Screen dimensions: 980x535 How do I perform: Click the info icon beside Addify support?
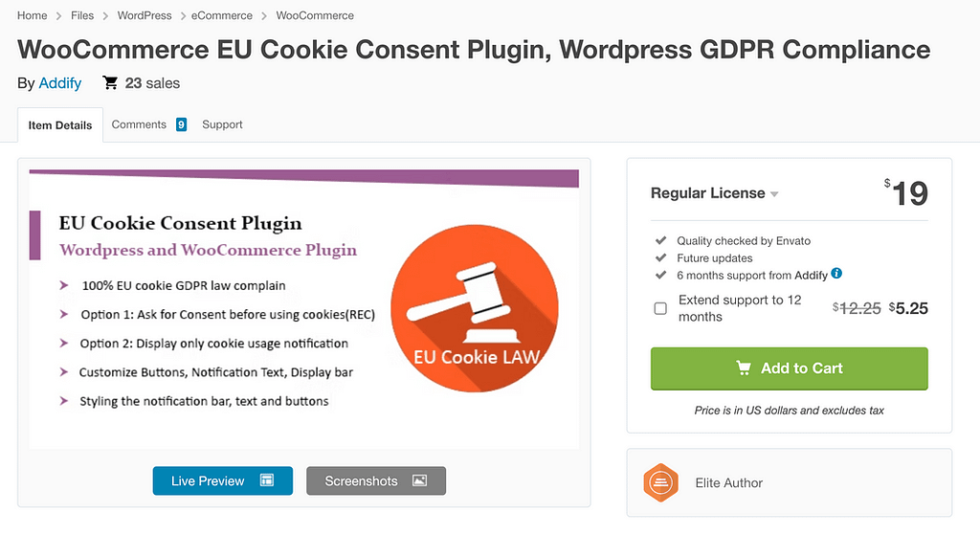click(x=836, y=274)
